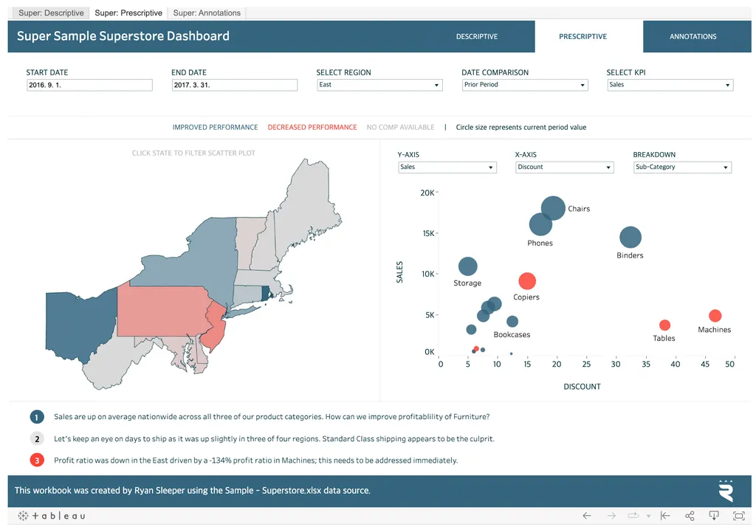Go to ANNOTATIONS in dashboard header
756x532 pixels.
[x=693, y=37]
